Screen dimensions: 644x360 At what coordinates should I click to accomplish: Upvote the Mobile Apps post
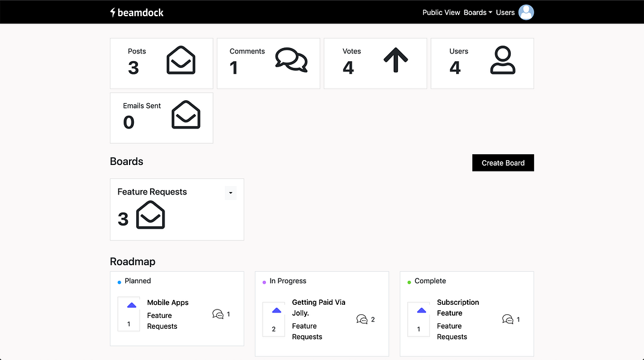point(131,305)
